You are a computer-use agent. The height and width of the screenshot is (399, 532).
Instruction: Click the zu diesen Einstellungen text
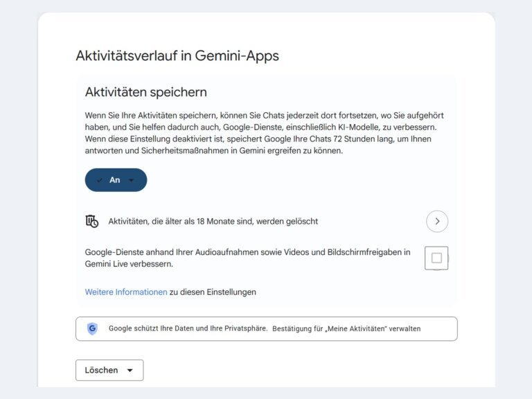213,292
